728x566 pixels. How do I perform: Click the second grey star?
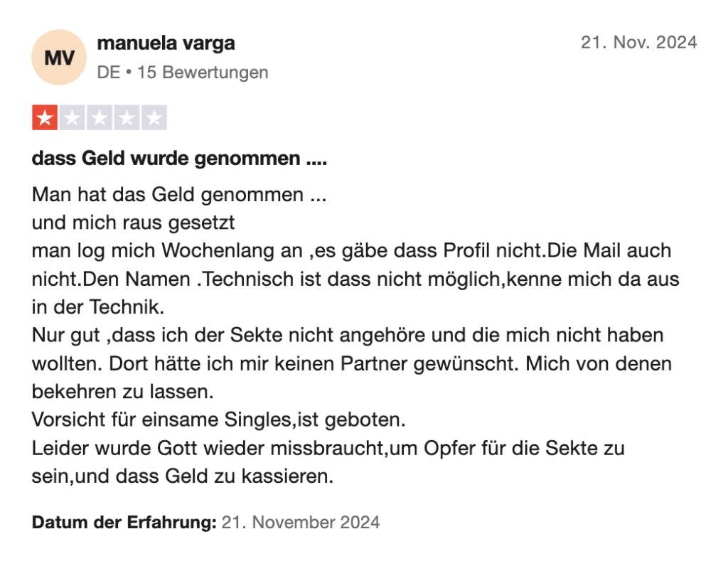72,117
